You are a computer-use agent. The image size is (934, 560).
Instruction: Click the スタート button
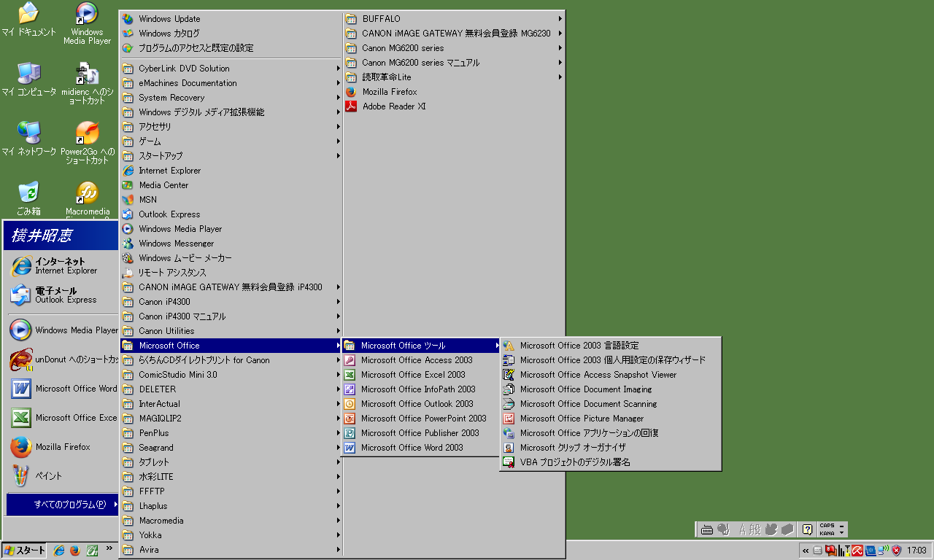(x=25, y=551)
